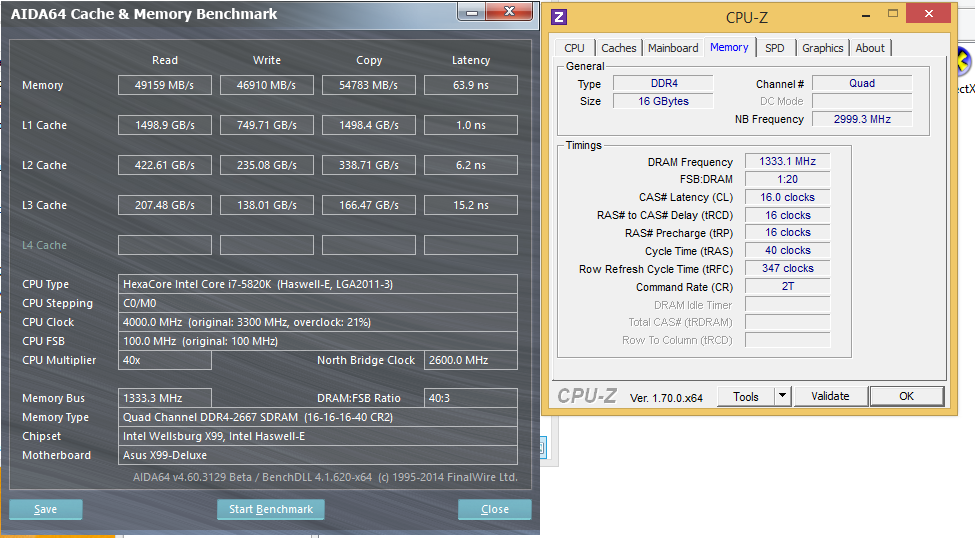
Task: Click the DRAM:FSB Ratio value 40:3
Action: click(471, 398)
